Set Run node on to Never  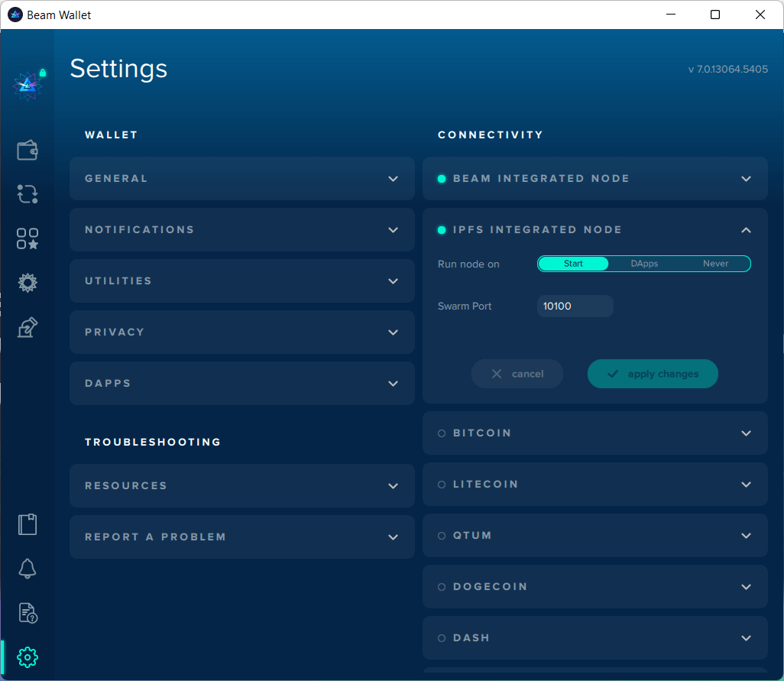coord(715,264)
